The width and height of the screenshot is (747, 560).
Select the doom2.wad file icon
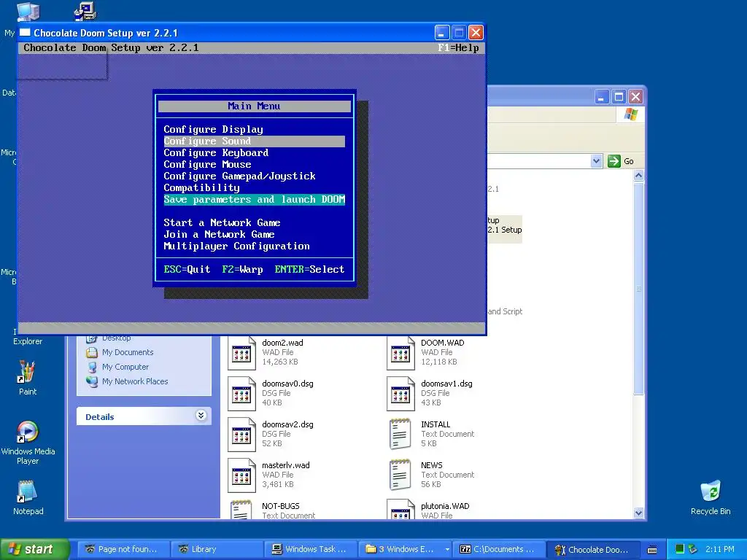pyautogui.click(x=241, y=352)
